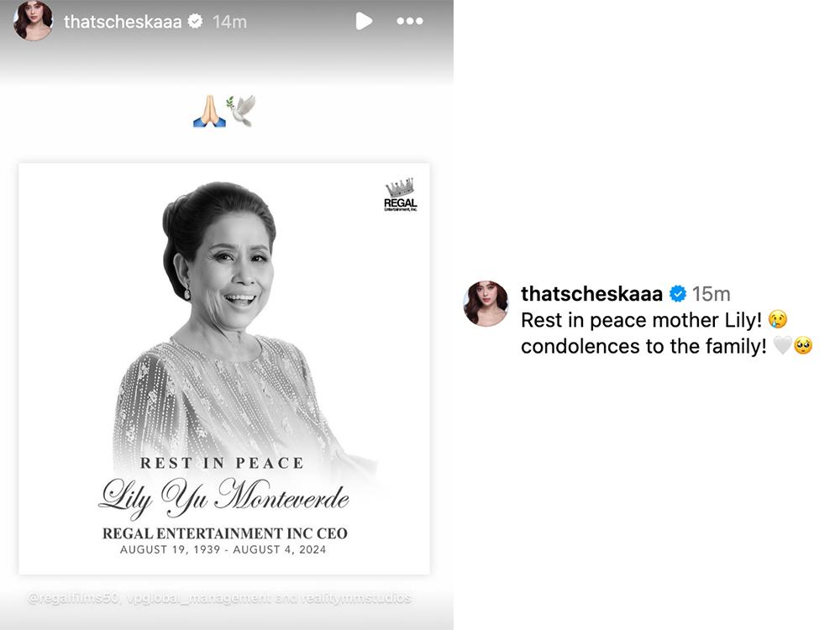The height and width of the screenshot is (630, 840).
Task: Tap the blue verified badge in the comment
Action: [x=678, y=293]
